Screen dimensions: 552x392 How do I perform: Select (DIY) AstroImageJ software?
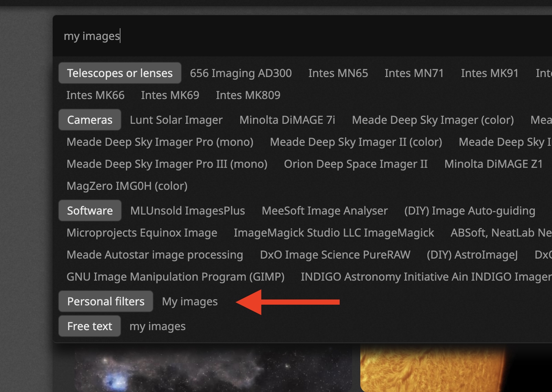472,254
